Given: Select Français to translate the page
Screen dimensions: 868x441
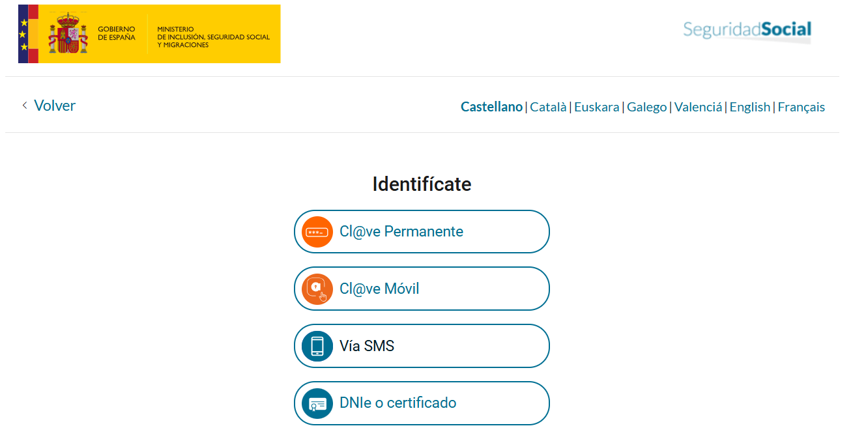Looking at the screenshot, I should point(802,107).
